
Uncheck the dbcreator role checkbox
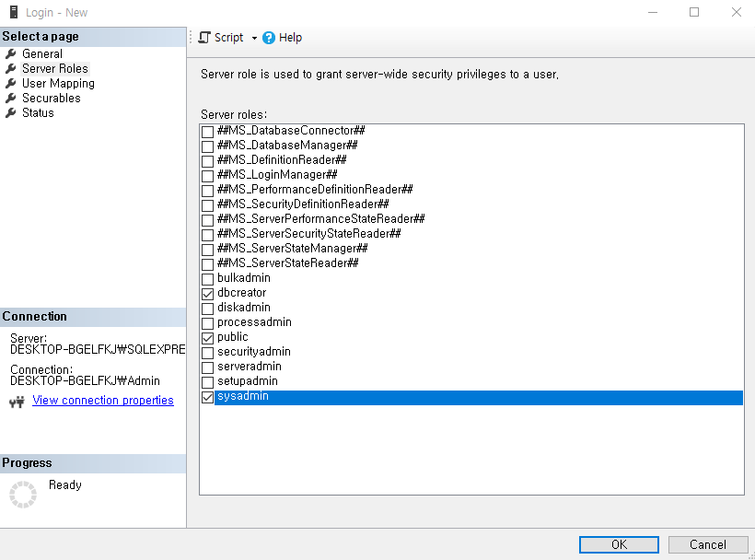(x=207, y=294)
